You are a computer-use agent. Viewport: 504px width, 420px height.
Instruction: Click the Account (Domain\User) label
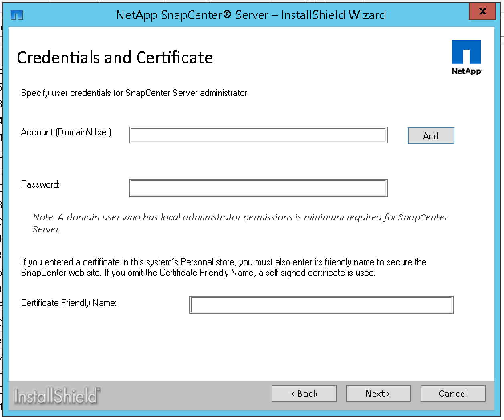click(67, 132)
